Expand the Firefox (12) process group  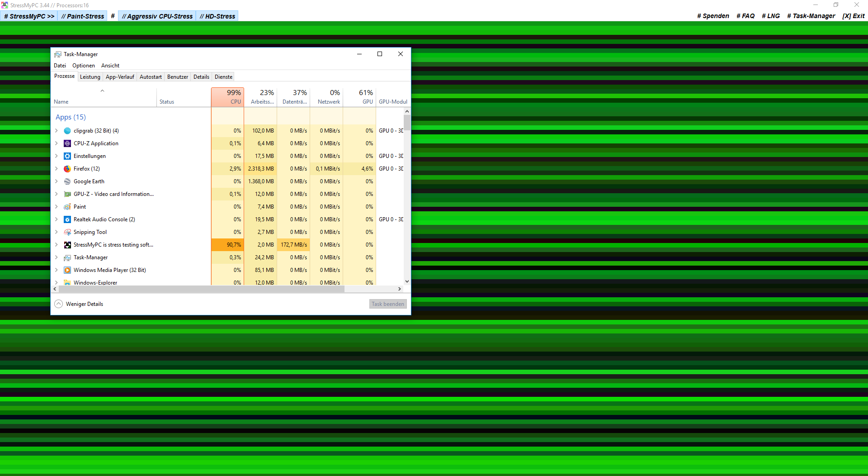click(x=57, y=169)
